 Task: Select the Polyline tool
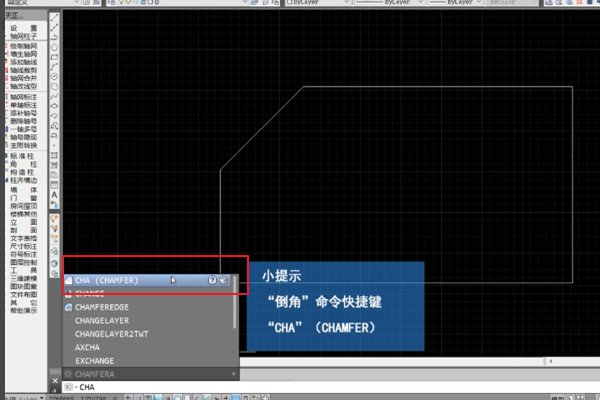(x=54, y=37)
